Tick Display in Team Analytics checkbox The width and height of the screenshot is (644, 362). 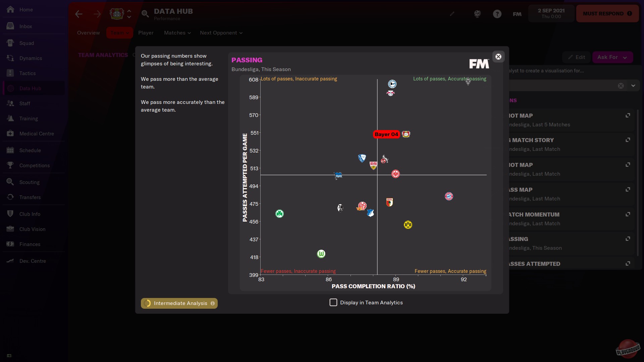tap(333, 302)
